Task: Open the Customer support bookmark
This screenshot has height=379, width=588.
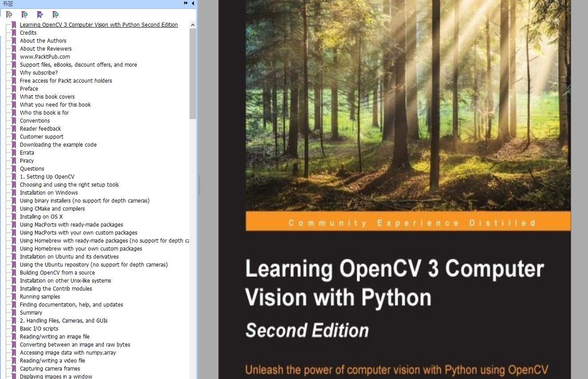Action: (x=42, y=137)
